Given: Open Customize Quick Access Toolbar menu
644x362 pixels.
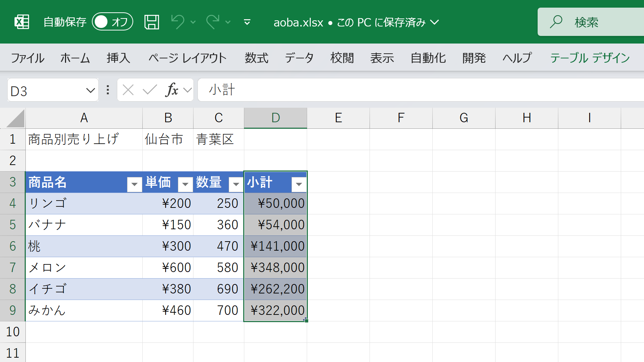Looking at the screenshot, I should click(x=247, y=22).
